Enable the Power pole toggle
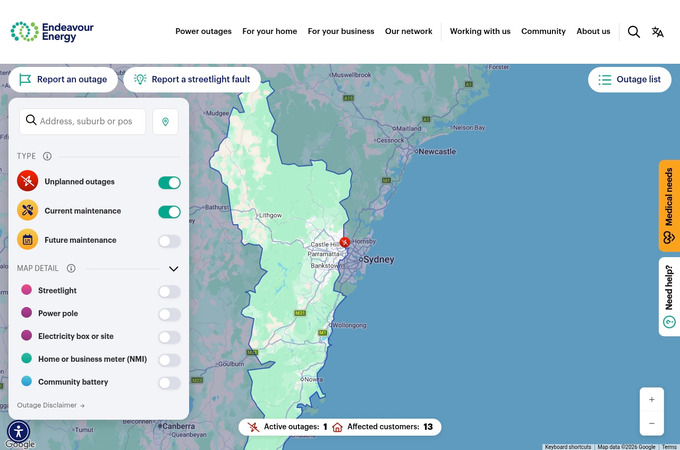The width and height of the screenshot is (680, 450). coord(169,314)
